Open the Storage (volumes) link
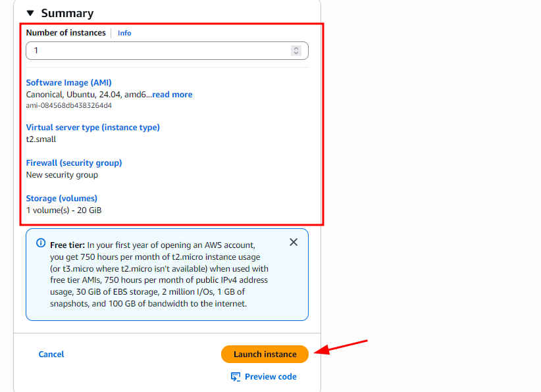Screen dimensions: 541x392 (x=61, y=199)
